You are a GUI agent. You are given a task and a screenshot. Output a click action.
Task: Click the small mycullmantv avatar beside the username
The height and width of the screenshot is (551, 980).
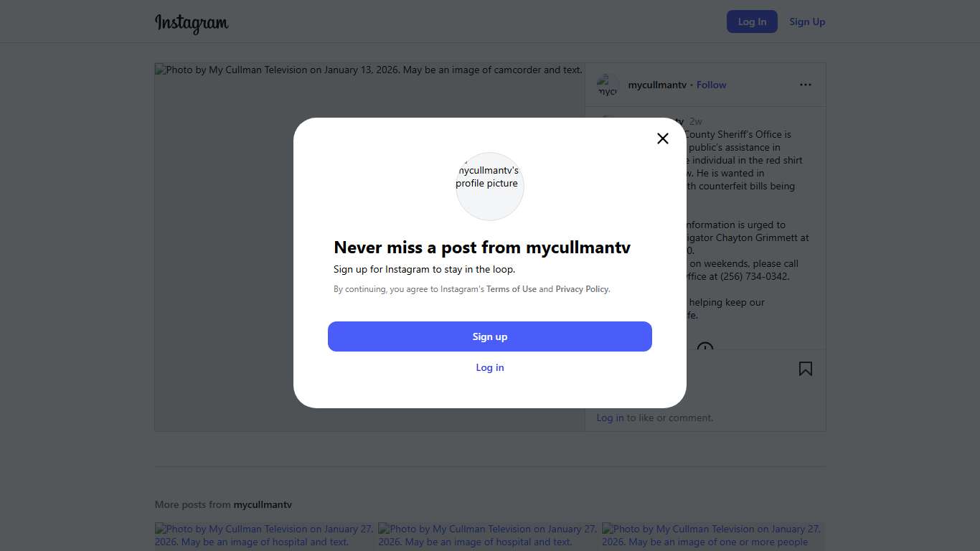tap(608, 85)
